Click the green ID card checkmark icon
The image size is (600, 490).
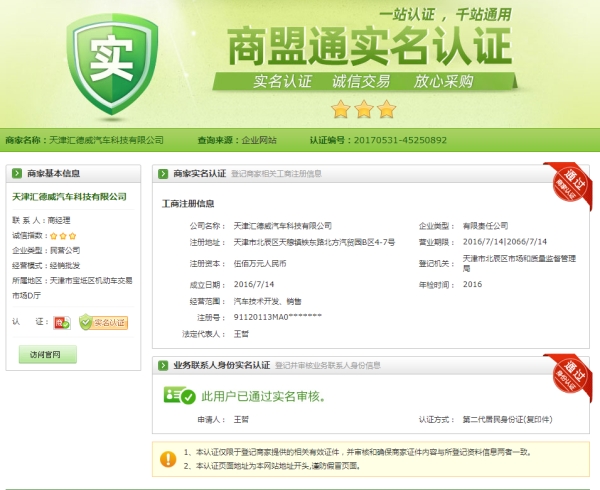coord(180,397)
